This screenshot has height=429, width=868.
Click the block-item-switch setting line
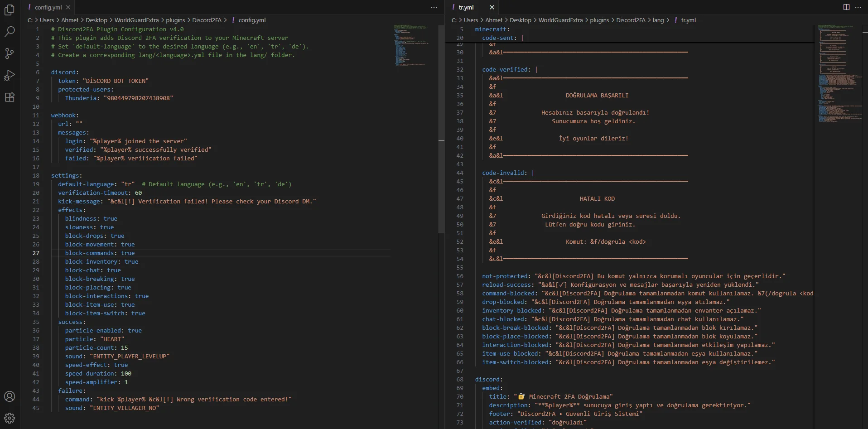[x=105, y=313]
